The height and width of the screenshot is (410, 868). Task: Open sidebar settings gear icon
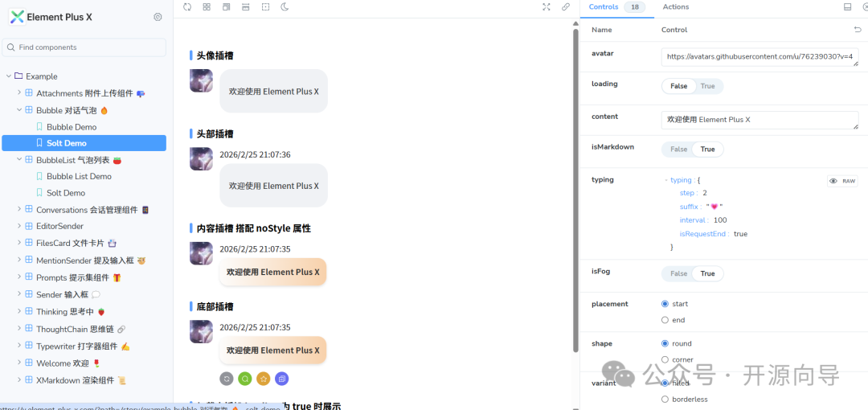click(x=158, y=17)
